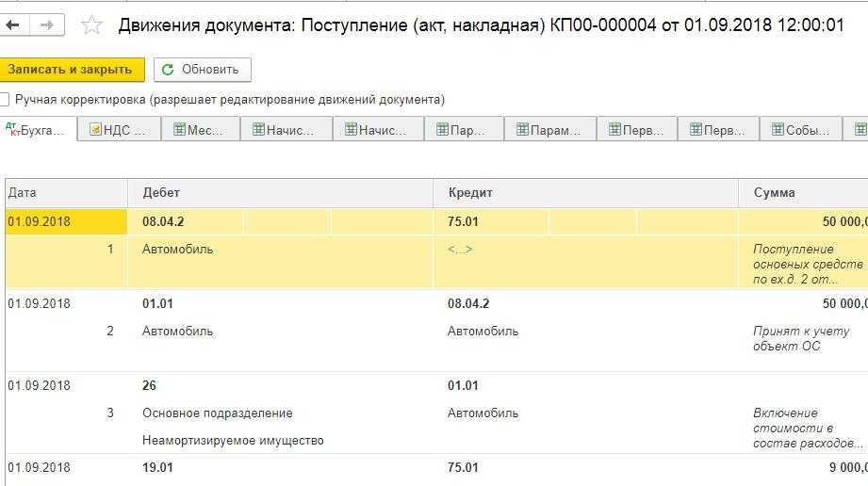Select the credit account 75.01 cell in row one
Screen dimensions: 868x486
point(463,222)
